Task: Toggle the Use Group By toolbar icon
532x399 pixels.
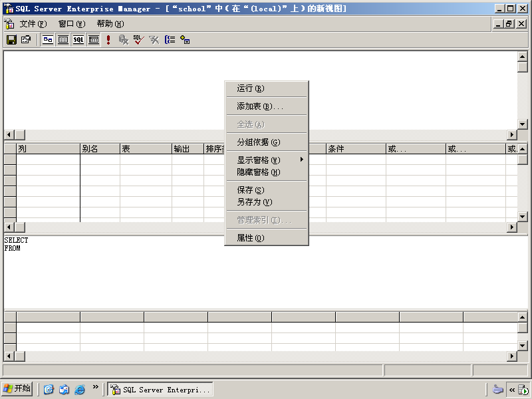Action: (x=170, y=40)
